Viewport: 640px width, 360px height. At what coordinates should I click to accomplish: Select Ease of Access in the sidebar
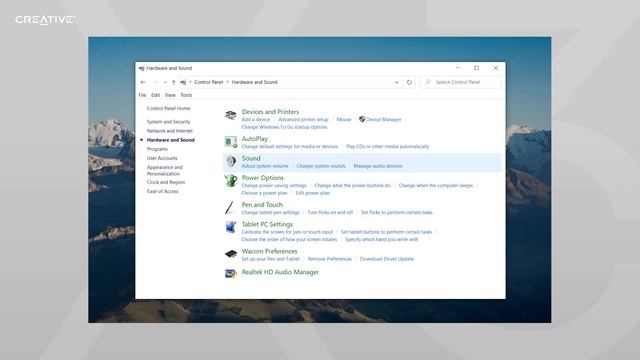click(162, 191)
